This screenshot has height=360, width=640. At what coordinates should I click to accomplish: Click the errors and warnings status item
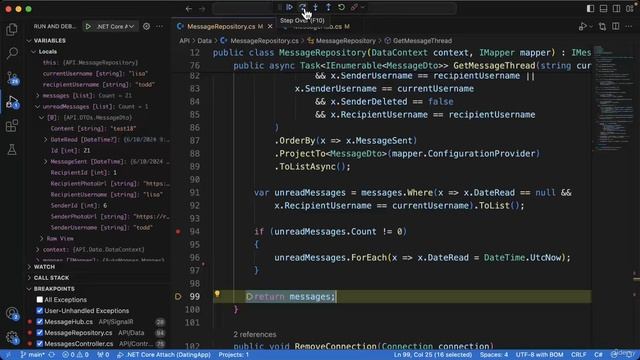pos(76,355)
